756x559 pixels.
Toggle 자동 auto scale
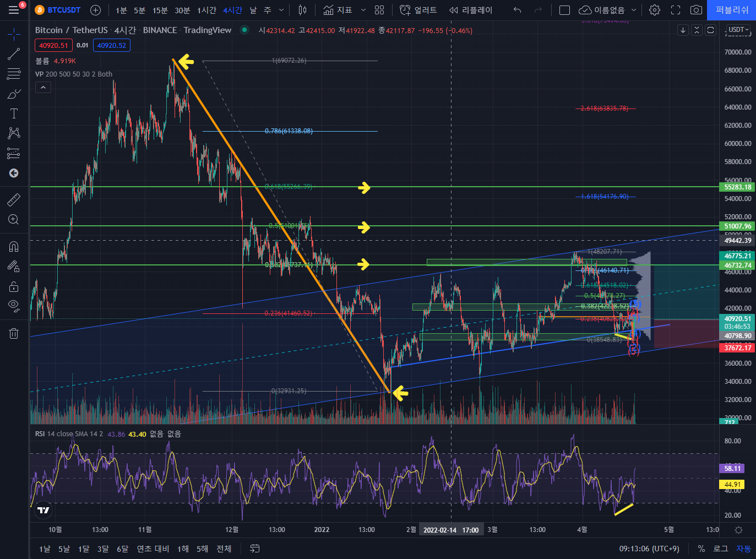[743, 549]
